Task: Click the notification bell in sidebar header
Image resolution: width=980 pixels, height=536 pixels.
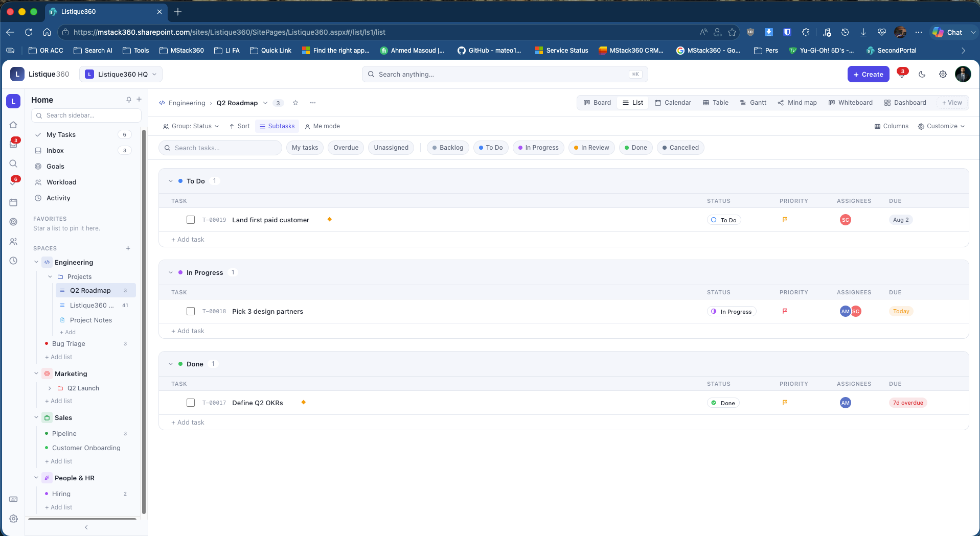Action: 129,100
